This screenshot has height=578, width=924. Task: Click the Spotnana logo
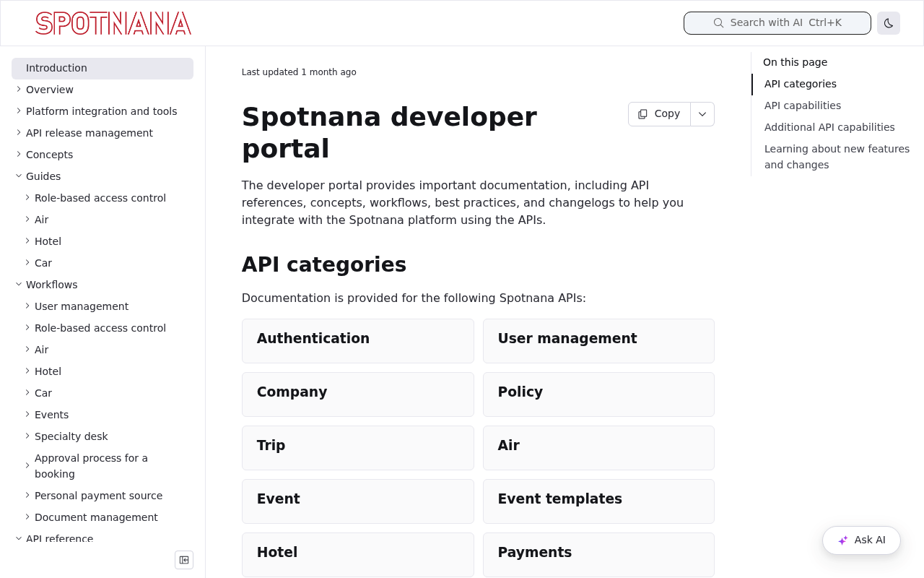113,23
